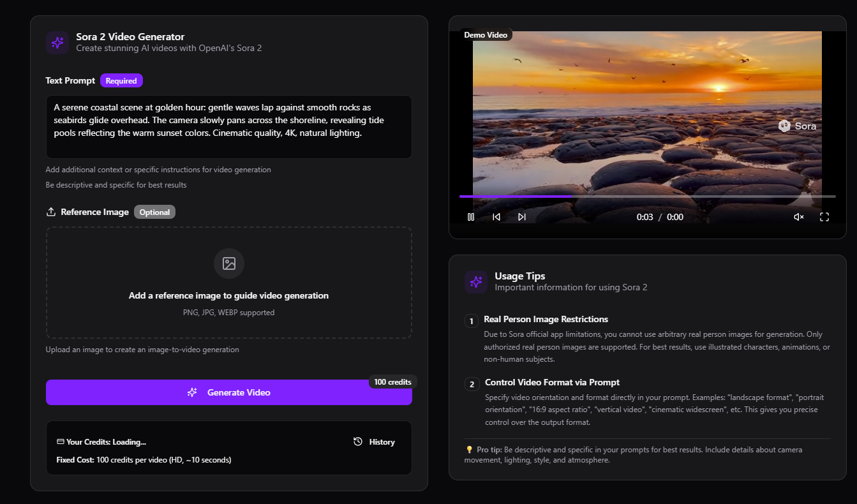Click the Required badge next to Text Prompt
Viewport: 857px width, 504px height.
tap(121, 81)
